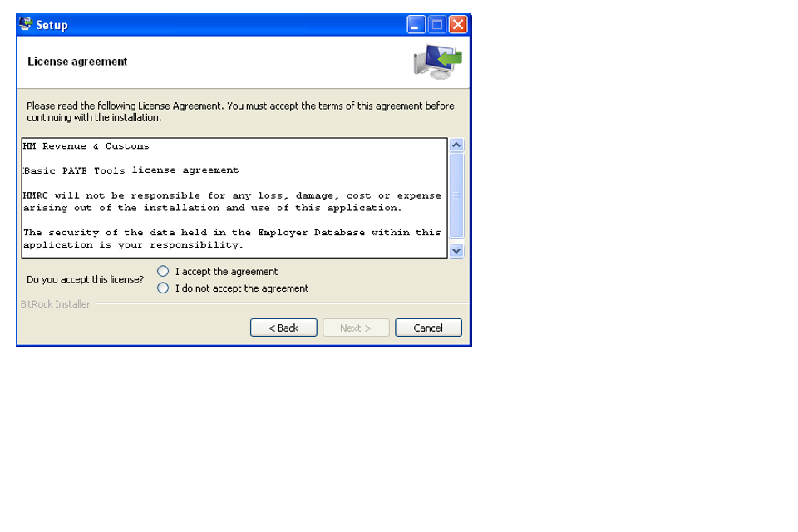798x532 pixels.
Task: Click 'HM Revenue & Customs' license line
Action: [86, 146]
